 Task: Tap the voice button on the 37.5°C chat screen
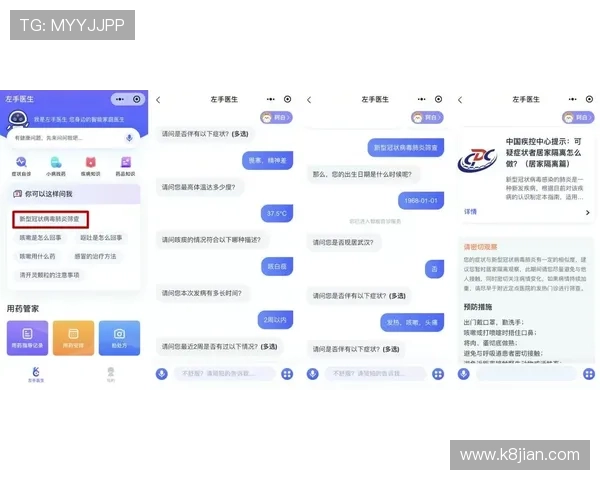(x=161, y=374)
